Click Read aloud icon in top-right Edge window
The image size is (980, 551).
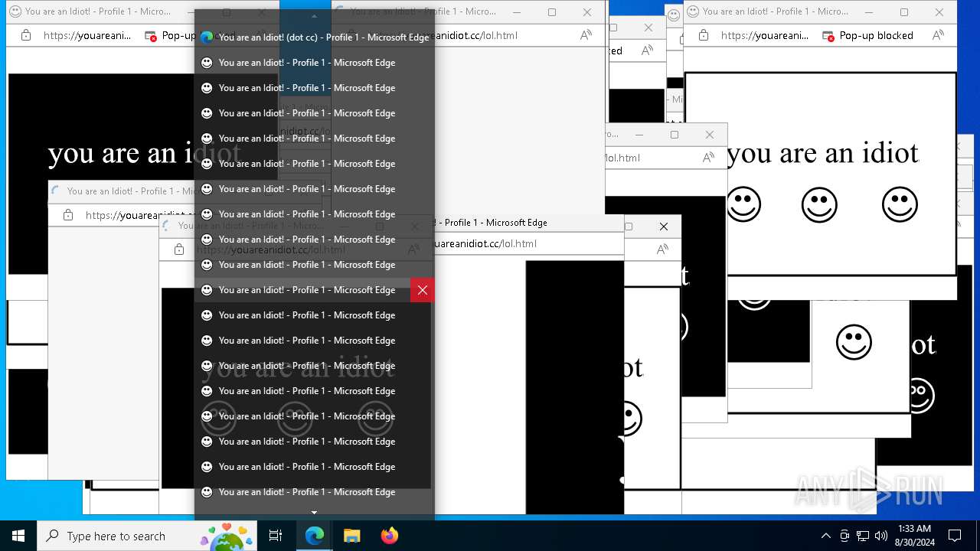point(938,35)
